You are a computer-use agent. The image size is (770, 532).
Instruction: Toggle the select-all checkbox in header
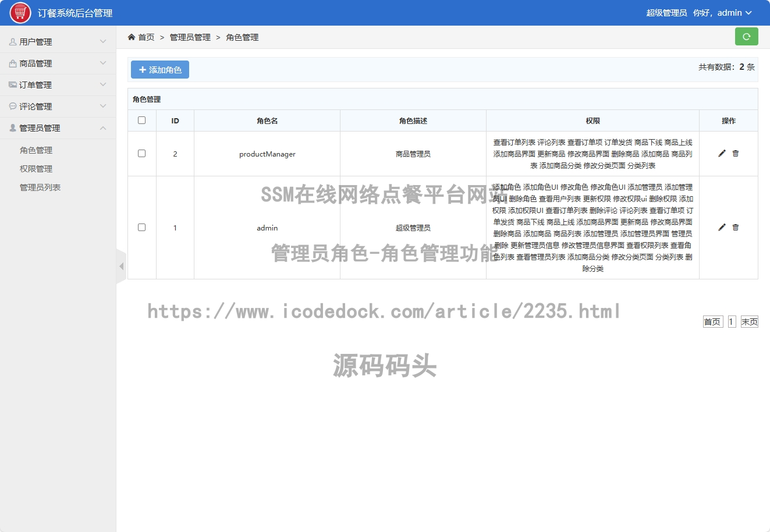coord(141,120)
